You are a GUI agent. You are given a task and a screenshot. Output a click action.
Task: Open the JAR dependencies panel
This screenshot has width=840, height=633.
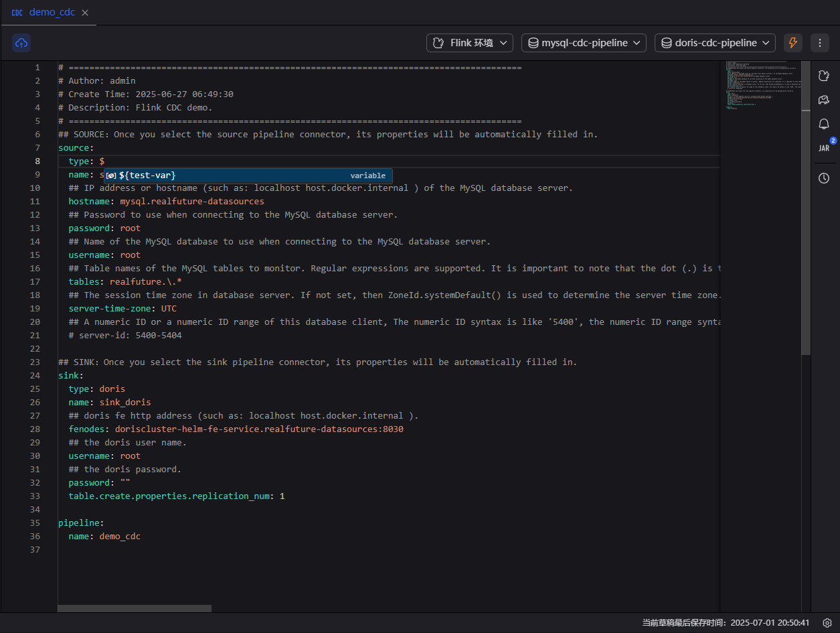click(824, 148)
